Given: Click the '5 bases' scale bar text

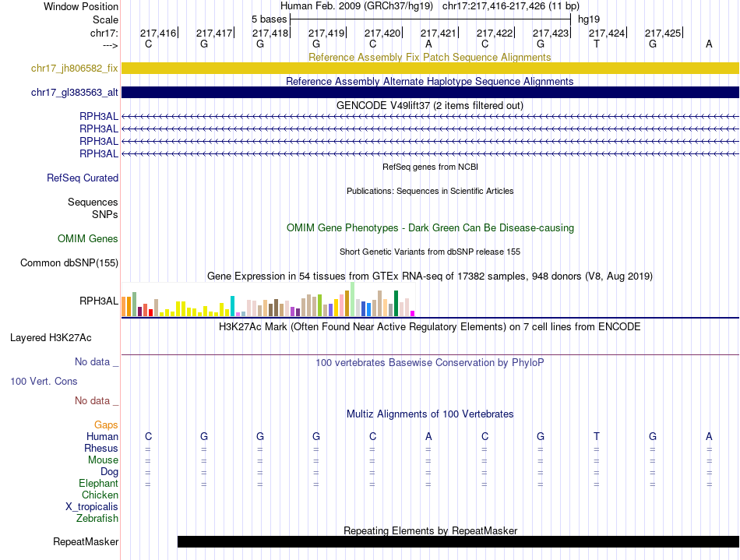Looking at the screenshot, I should point(269,19).
